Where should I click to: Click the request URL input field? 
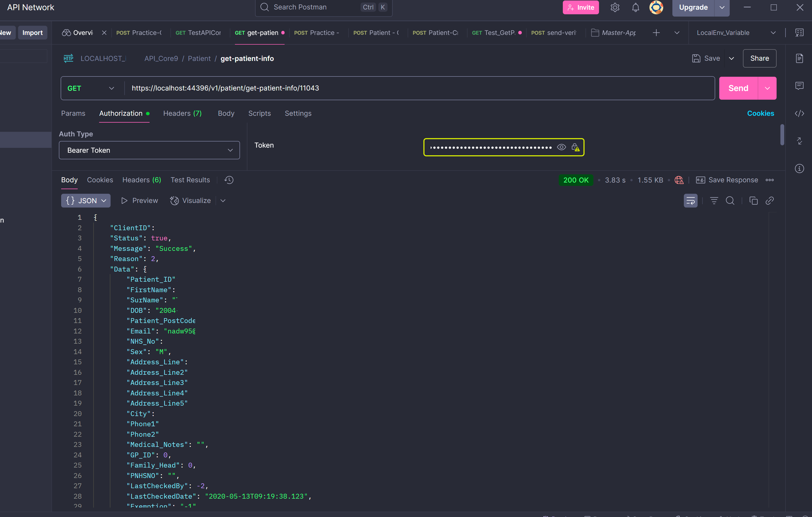pos(419,88)
